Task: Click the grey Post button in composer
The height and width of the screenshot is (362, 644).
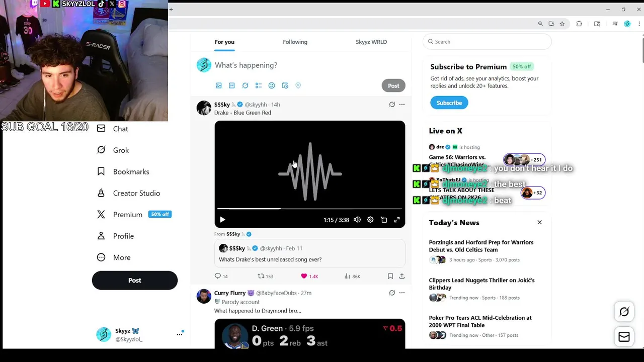Action: pyautogui.click(x=393, y=85)
